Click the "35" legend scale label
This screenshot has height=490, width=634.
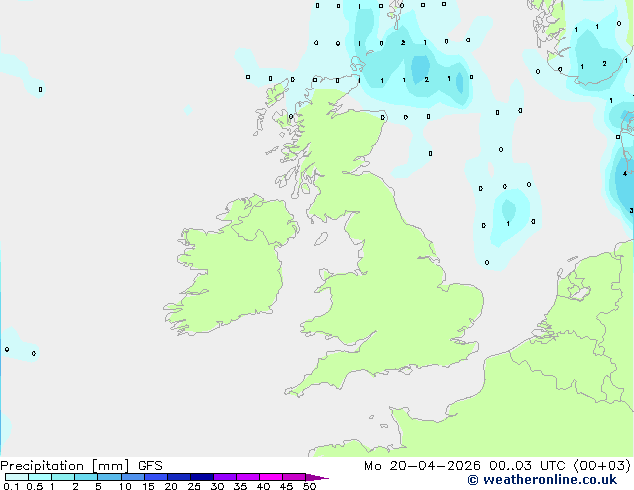coord(240,486)
